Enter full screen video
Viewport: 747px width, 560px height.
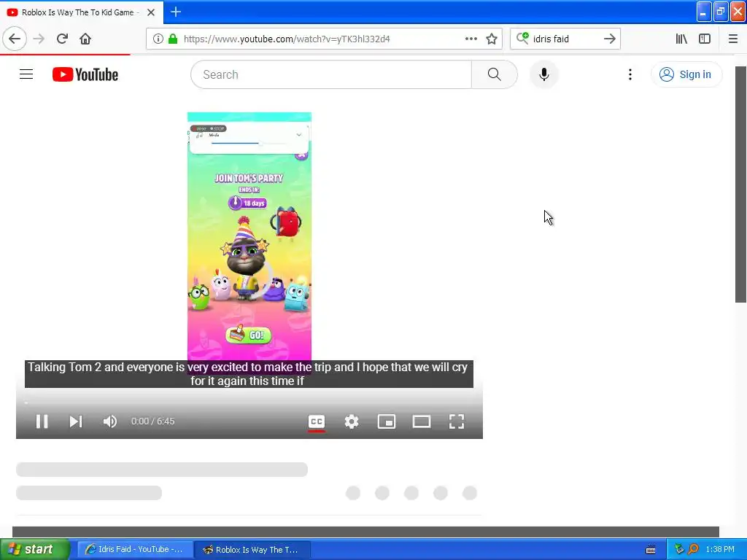[457, 421]
